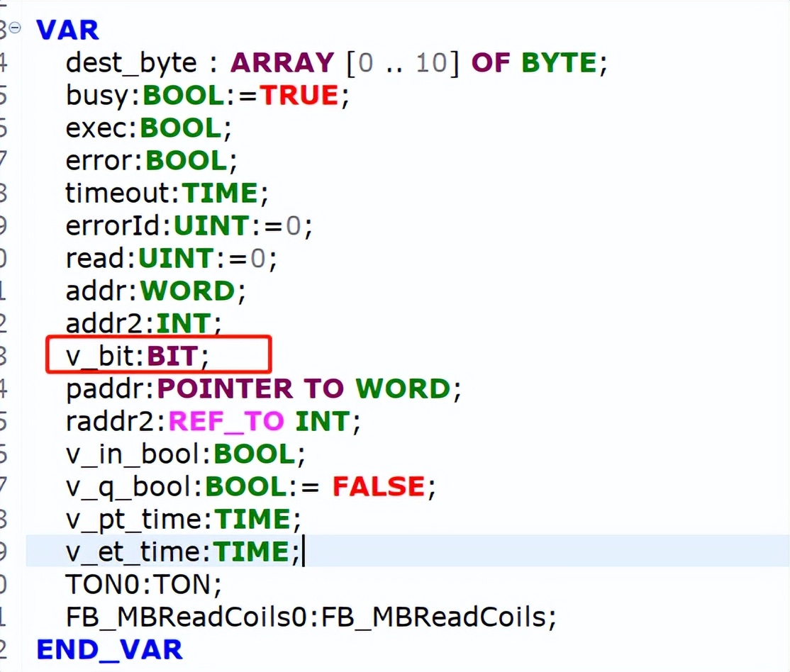Click the FB_MBReadCoils0 variable name
Viewport: 790px width, 672px height.
[187, 617]
